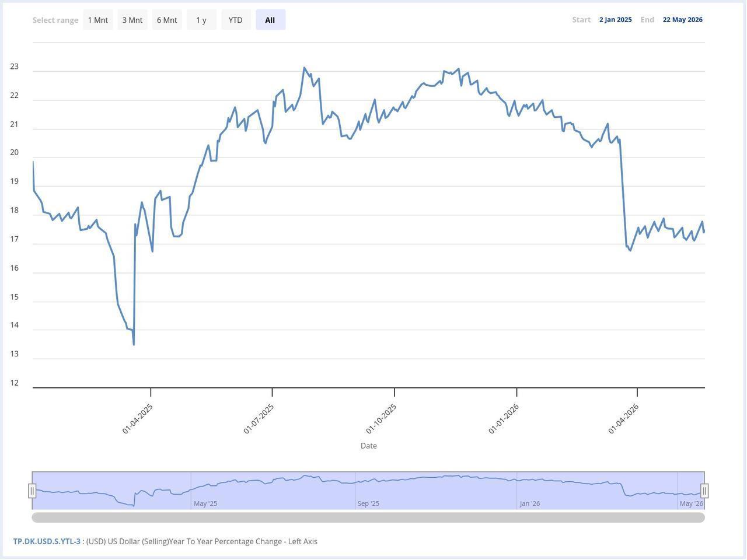Click the May '25 navigator label
Image resolution: width=747 pixels, height=560 pixels.
205,503
